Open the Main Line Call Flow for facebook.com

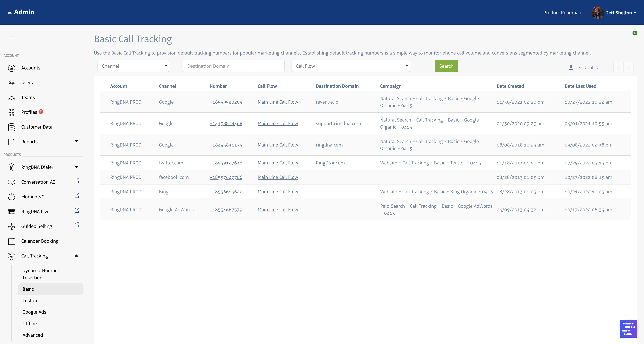[x=277, y=177]
